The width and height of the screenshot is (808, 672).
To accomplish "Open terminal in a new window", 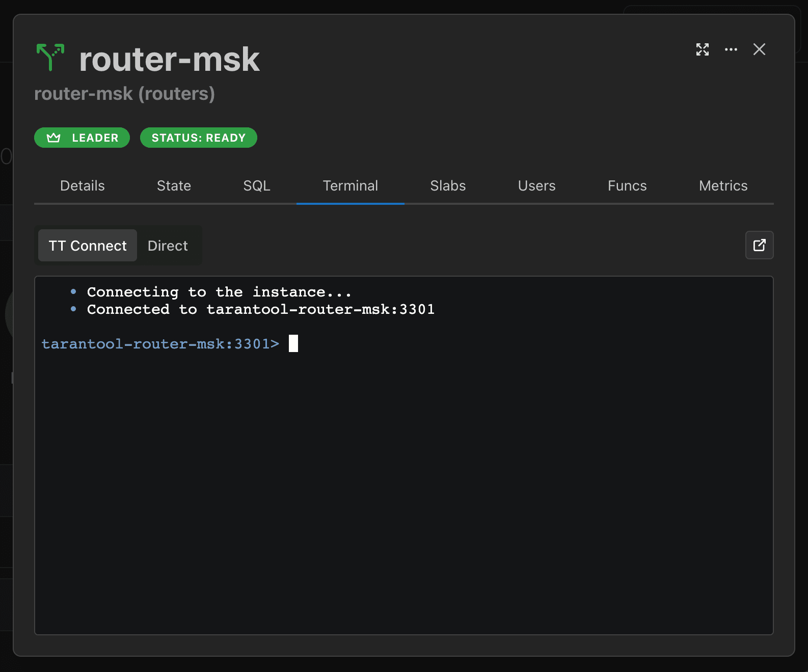I will [x=759, y=245].
